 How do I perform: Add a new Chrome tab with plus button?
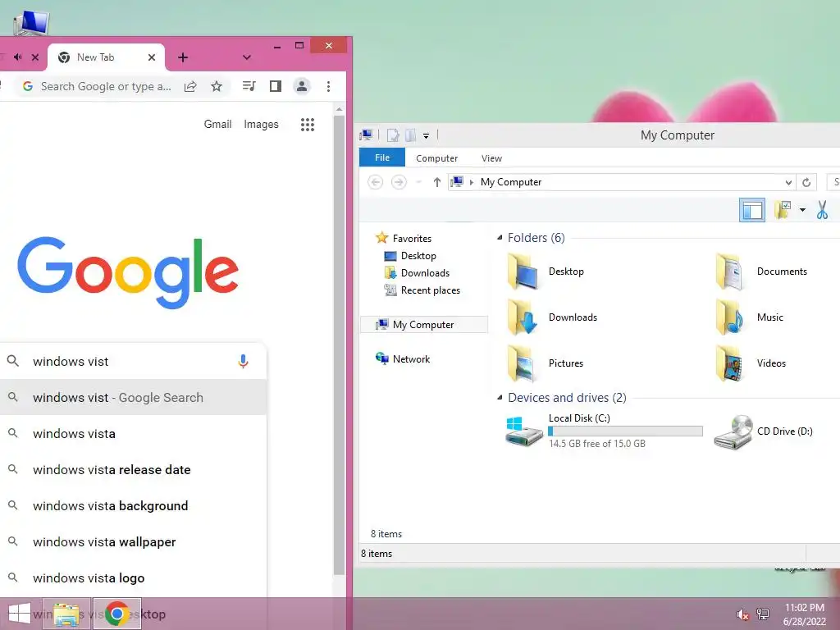(x=183, y=57)
